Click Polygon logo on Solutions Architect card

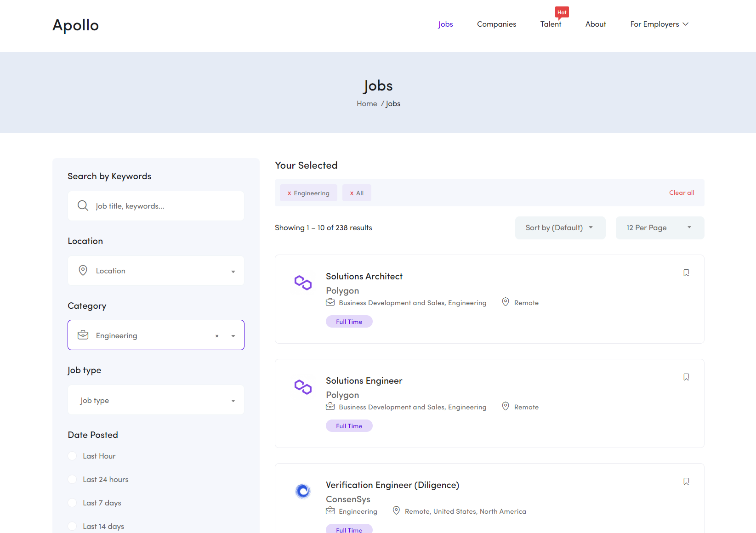[303, 283]
